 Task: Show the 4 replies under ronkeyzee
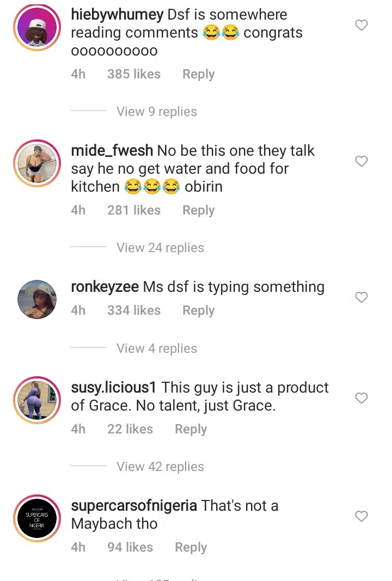156,348
